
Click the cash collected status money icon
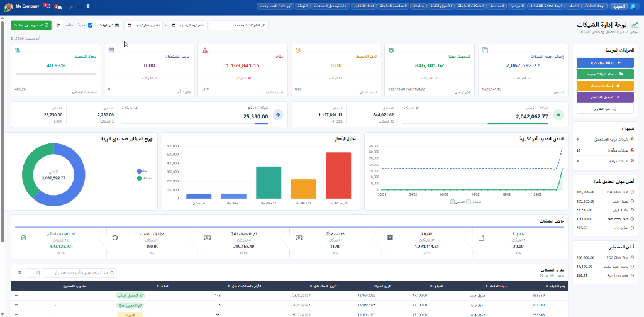[x=208, y=238]
